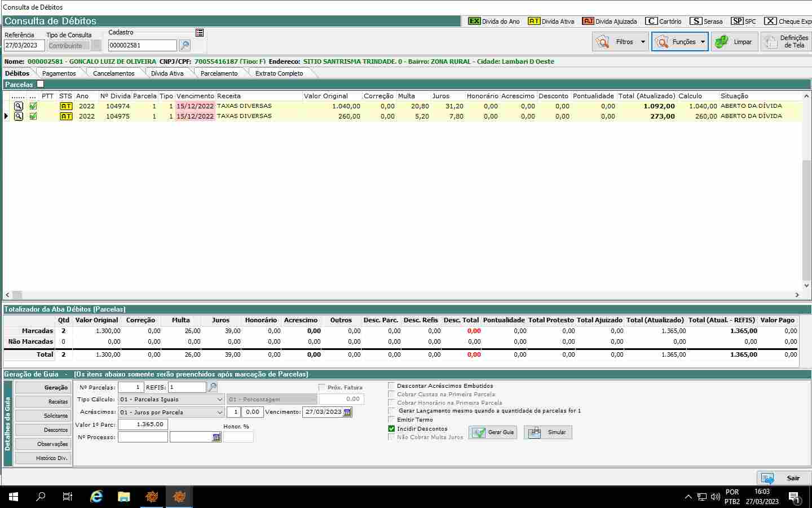This screenshot has height=508, width=812.
Task: Switch to the Pagamentos tab
Action: 59,73
